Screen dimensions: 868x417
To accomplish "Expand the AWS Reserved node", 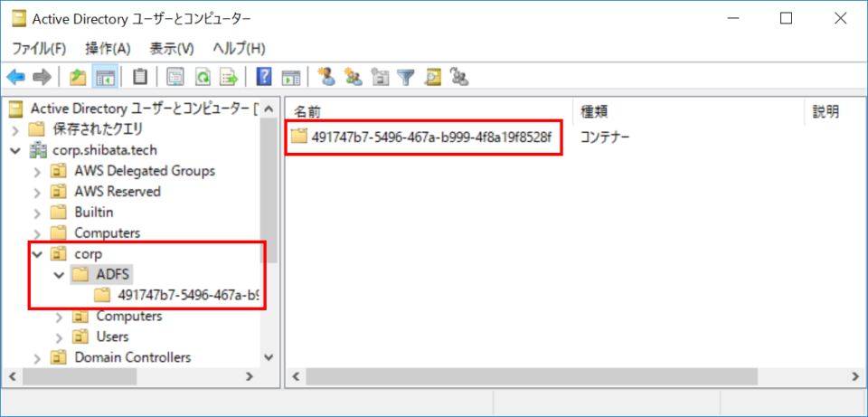I will point(38,192).
